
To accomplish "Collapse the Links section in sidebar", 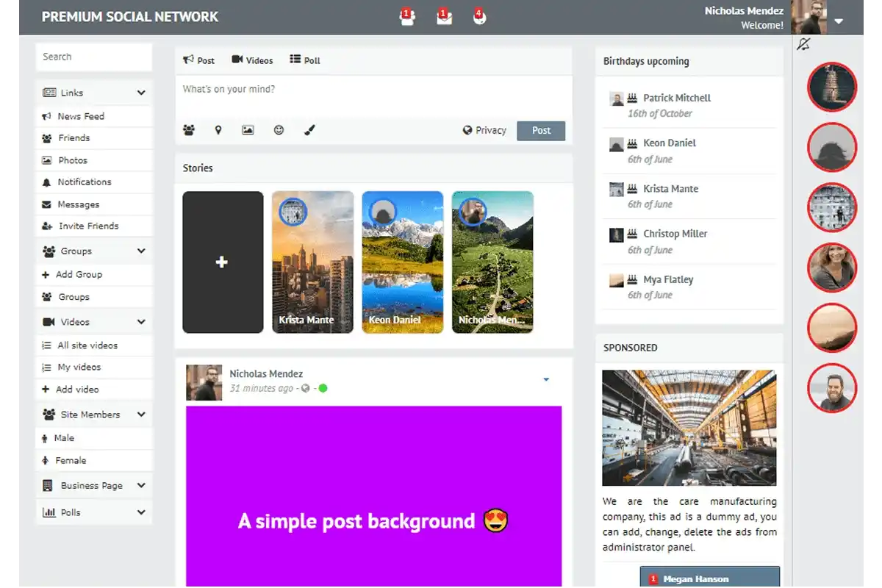I will point(141,93).
